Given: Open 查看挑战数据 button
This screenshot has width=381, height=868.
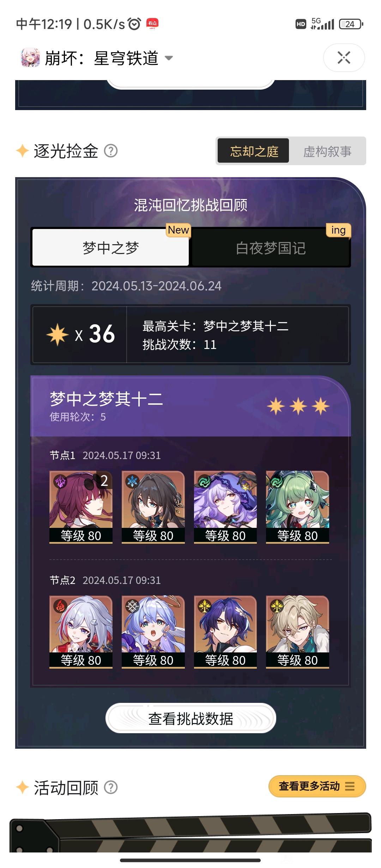Looking at the screenshot, I should pyautogui.click(x=190, y=718).
